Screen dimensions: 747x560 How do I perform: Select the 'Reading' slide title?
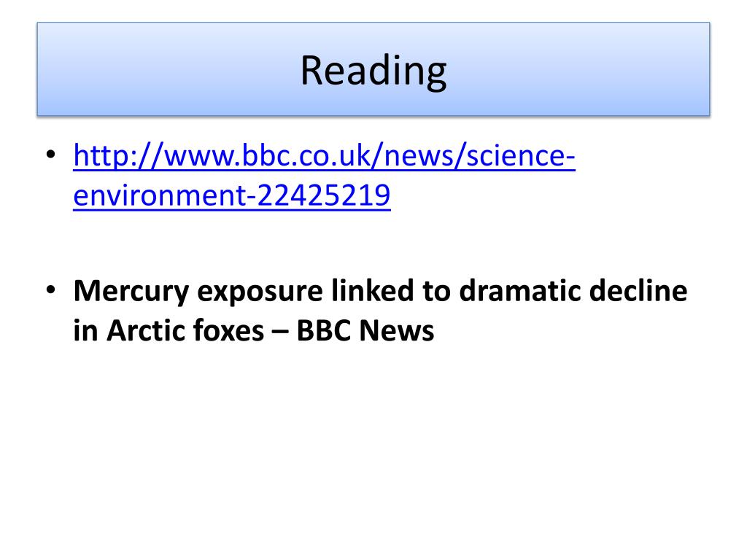coord(373,71)
